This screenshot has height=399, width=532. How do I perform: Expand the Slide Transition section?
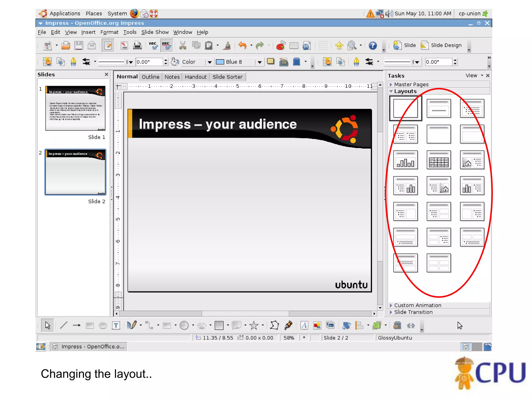point(439,312)
